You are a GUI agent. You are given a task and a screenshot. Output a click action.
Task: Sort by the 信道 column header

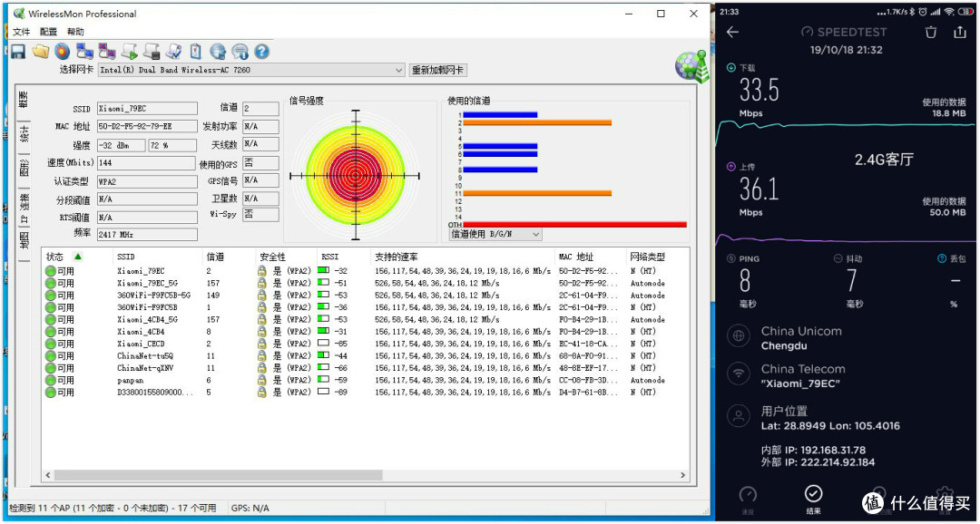coord(230,257)
